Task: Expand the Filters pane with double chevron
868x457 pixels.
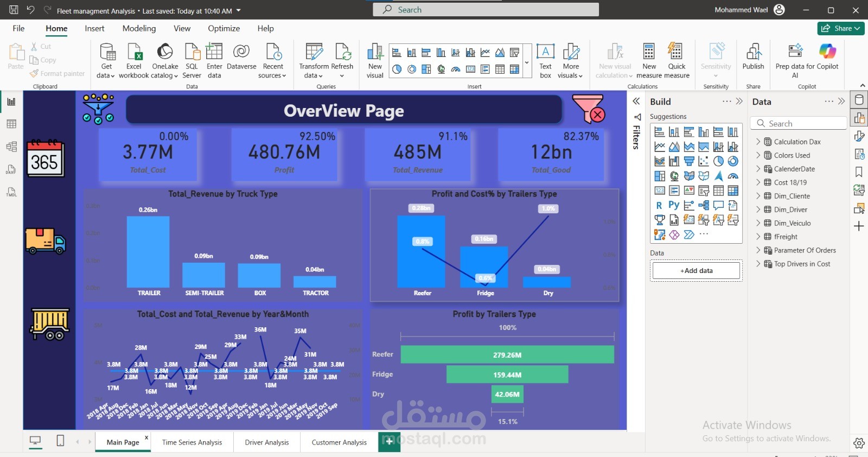Action: click(x=636, y=101)
